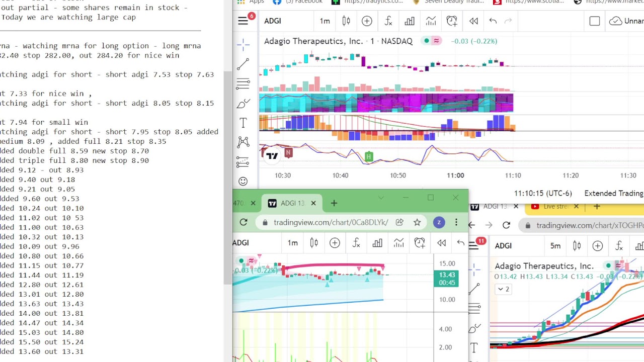Open ADGI symbol search in top chart window
The image size is (644, 362).
pyautogui.click(x=272, y=21)
